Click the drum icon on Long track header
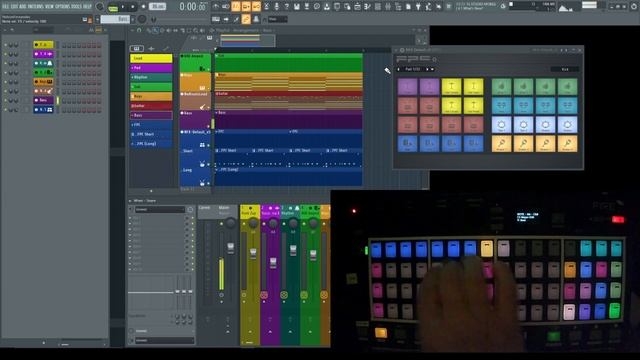Screen dimensions: 640x360 tap(202, 183)
